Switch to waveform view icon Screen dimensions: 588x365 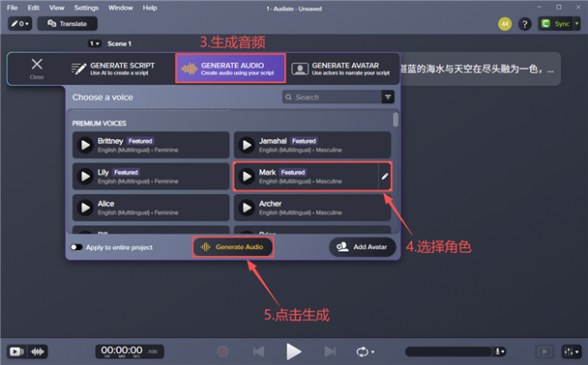point(37,351)
